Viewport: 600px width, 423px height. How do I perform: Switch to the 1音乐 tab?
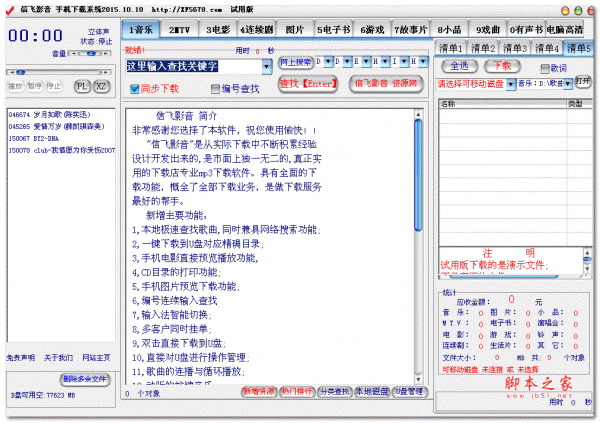point(140,29)
